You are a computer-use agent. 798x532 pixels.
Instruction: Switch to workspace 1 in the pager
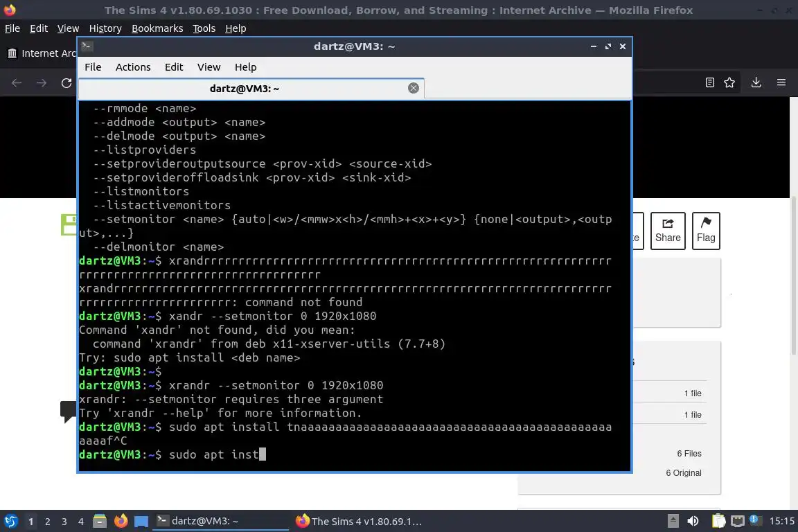coord(30,522)
